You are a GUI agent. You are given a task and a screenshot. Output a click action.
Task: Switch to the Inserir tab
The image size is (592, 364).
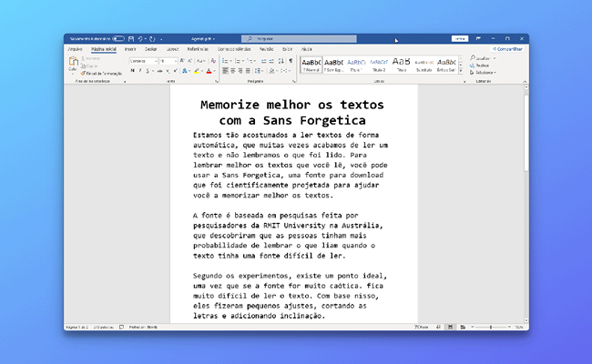tap(130, 49)
